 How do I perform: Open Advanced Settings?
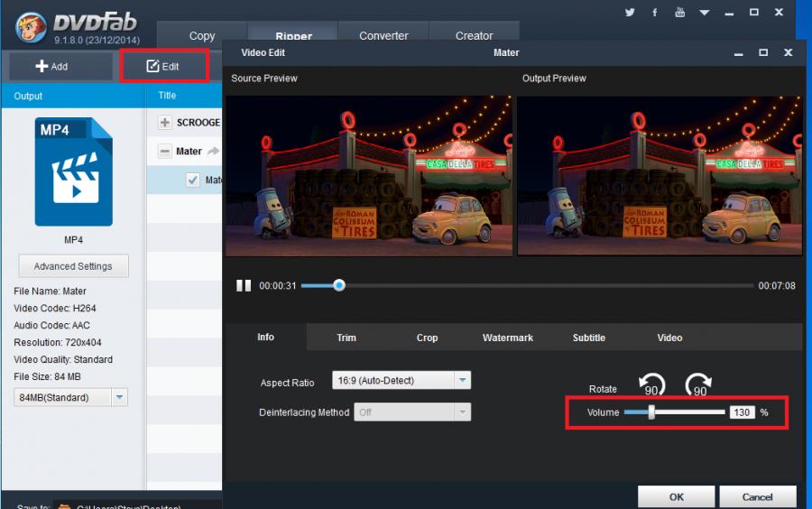(73, 266)
